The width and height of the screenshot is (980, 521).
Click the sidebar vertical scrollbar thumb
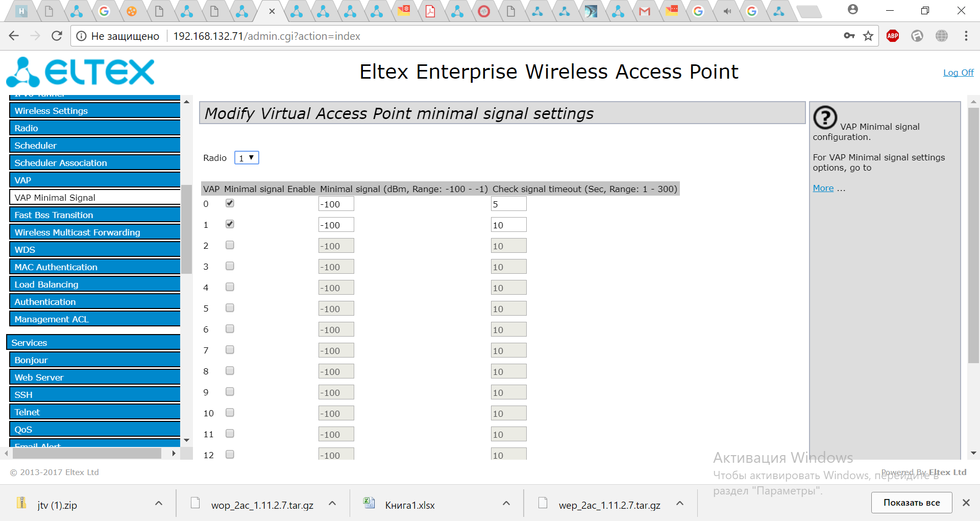187,229
